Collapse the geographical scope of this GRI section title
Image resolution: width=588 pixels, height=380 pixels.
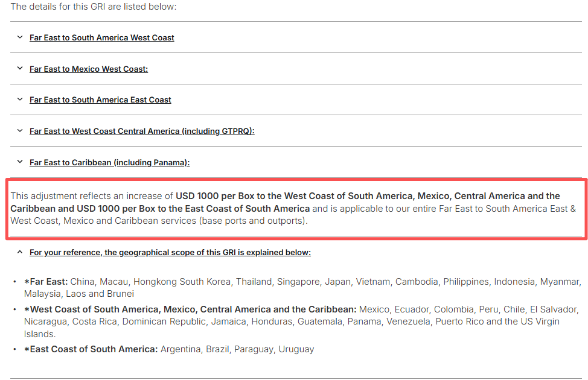coord(170,252)
